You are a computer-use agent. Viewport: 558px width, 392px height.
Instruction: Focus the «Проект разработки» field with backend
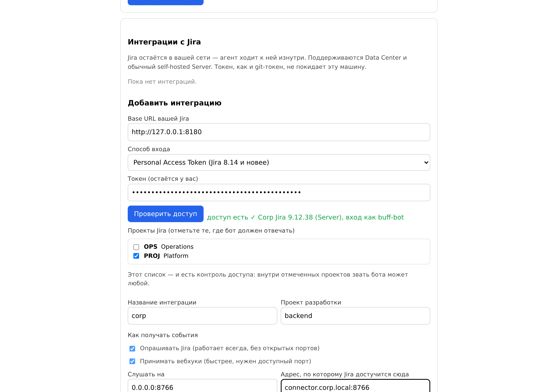(x=355, y=316)
